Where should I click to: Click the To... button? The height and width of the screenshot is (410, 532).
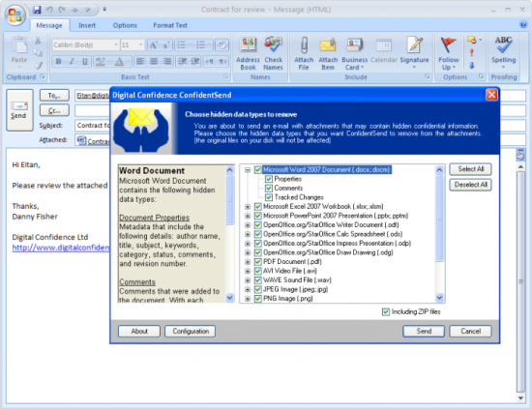54,96
